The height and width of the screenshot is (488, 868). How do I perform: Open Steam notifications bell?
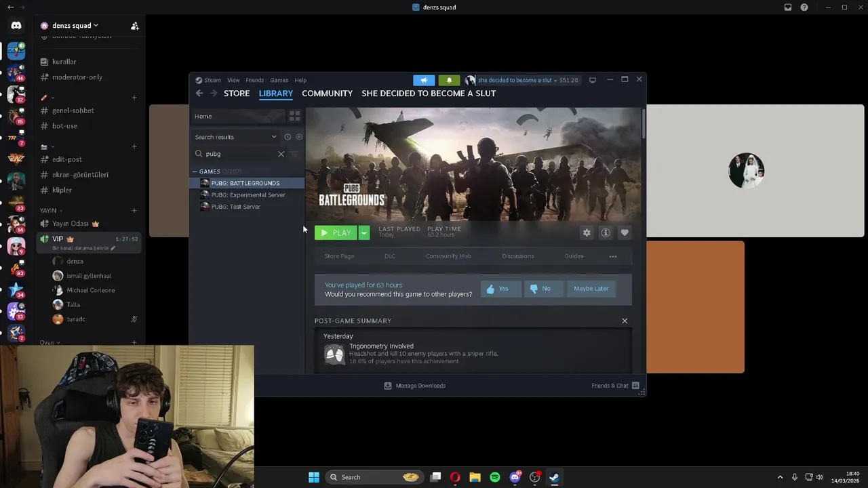point(449,80)
